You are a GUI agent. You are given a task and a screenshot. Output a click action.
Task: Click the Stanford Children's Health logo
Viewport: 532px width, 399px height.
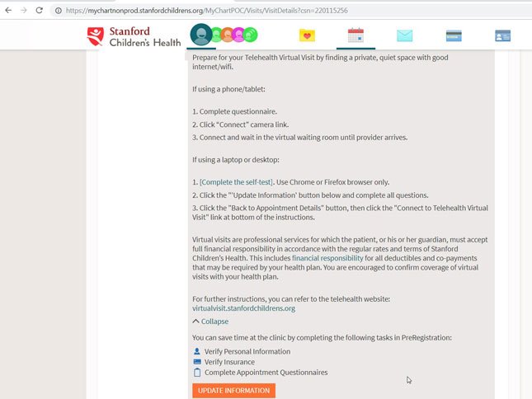tap(134, 36)
